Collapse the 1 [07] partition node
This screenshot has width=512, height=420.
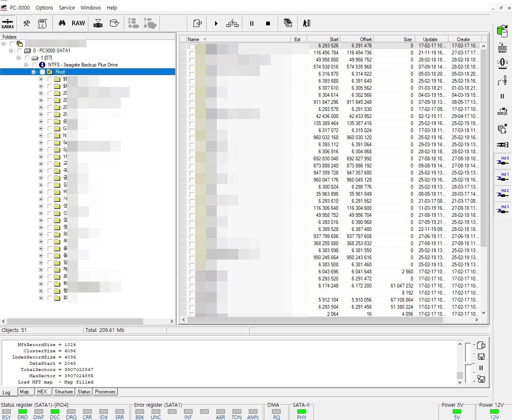pos(18,58)
